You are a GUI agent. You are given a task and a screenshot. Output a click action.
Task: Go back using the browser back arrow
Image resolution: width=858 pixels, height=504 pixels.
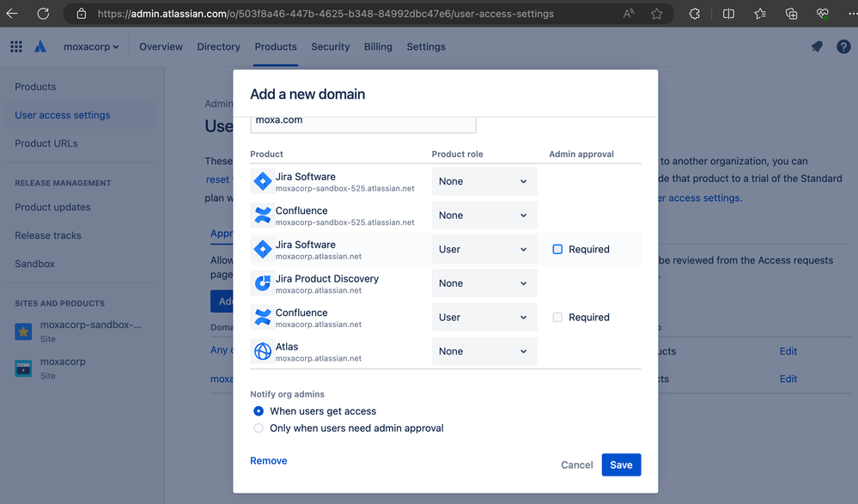pos(12,14)
